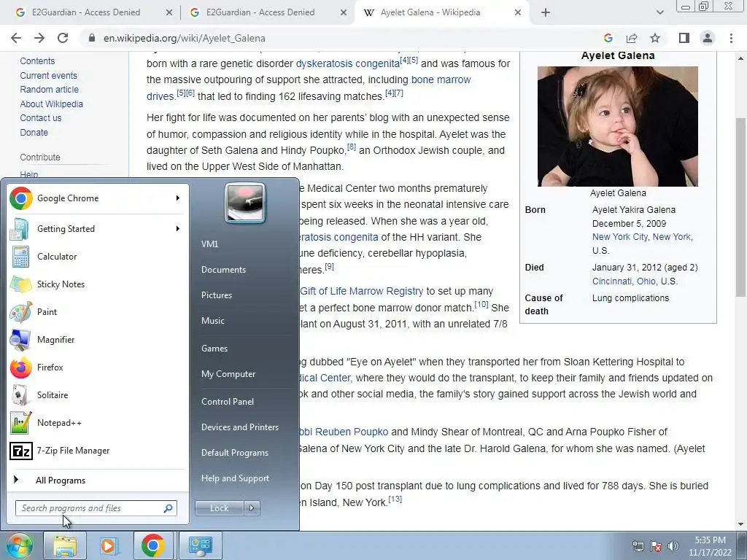Open Help and Support
Screen dimensions: 747x560
tap(235, 478)
